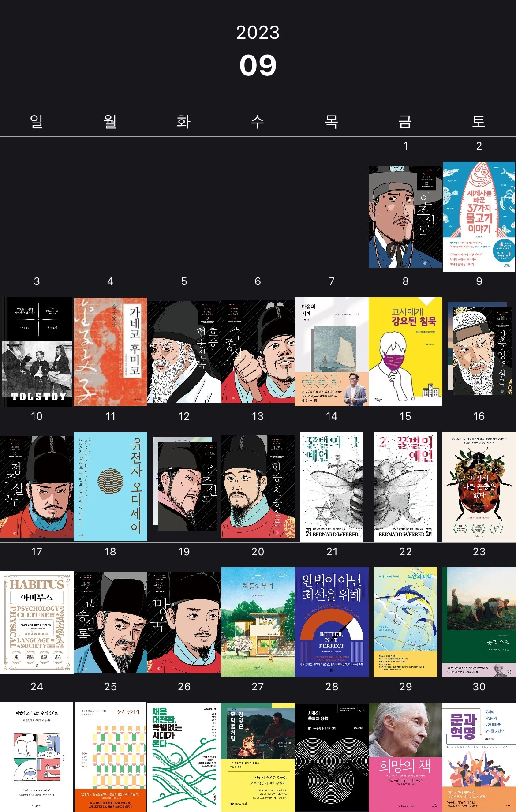Open the 눈에 선하게 book cover

click(110, 757)
